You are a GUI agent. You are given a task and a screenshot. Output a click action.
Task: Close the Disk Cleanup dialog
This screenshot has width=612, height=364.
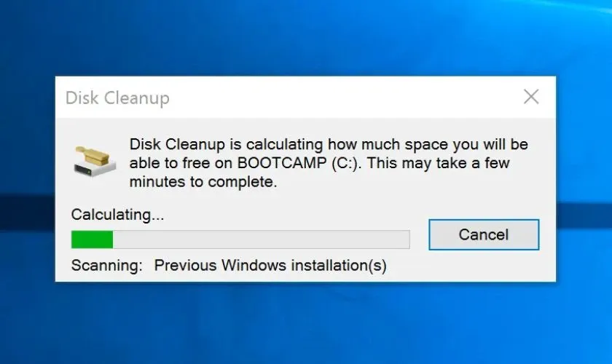coord(531,98)
